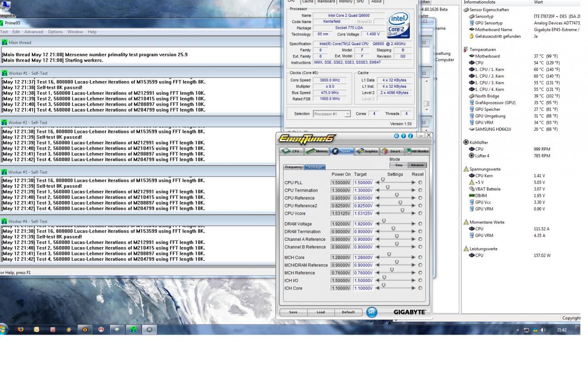
Task: Select the Reset radio for Channel A Reference
Action: [420, 240]
